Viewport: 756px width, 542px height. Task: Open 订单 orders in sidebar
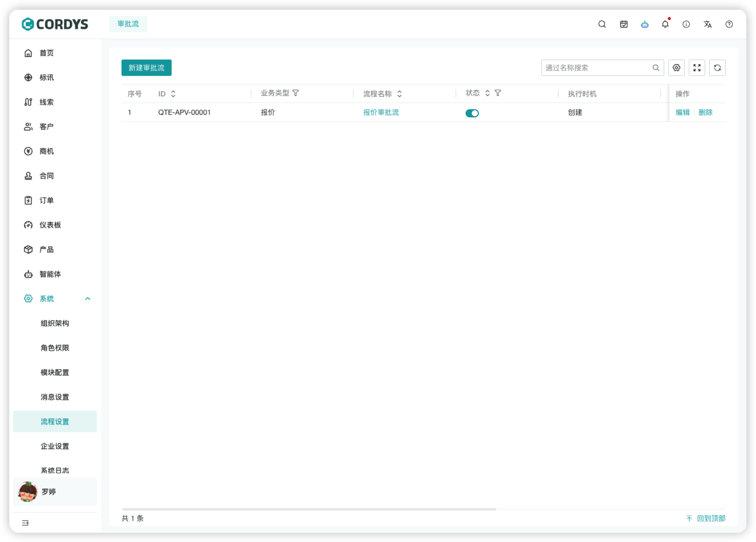(x=55, y=200)
